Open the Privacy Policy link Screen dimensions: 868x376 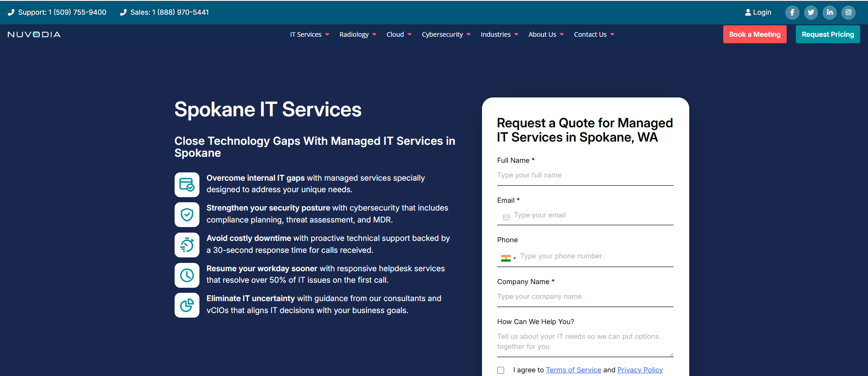coord(640,370)
